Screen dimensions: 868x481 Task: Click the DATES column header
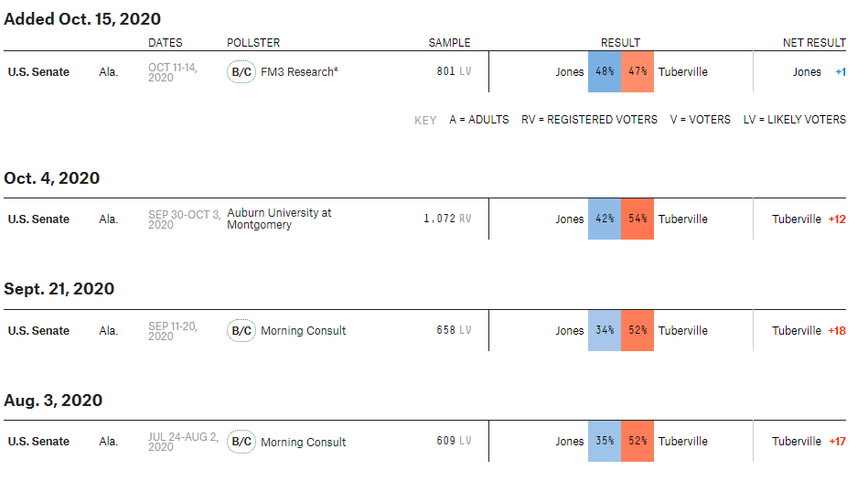point(165,43)
